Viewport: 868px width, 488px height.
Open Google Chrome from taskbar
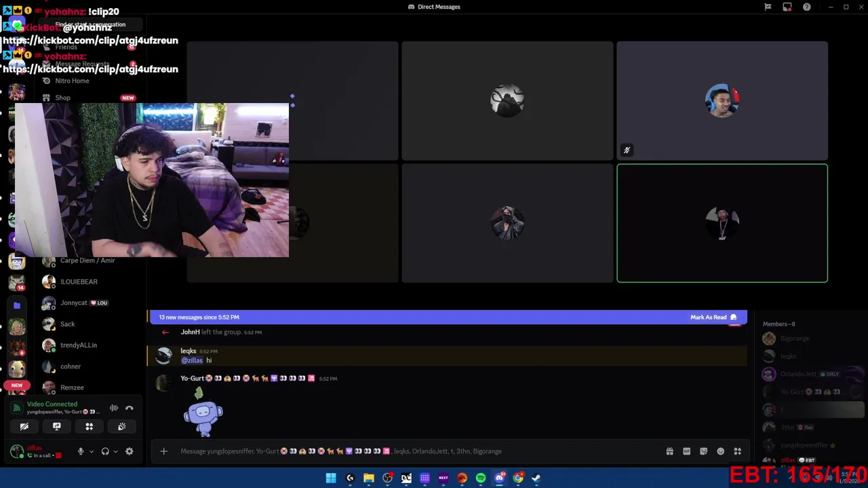518,478
